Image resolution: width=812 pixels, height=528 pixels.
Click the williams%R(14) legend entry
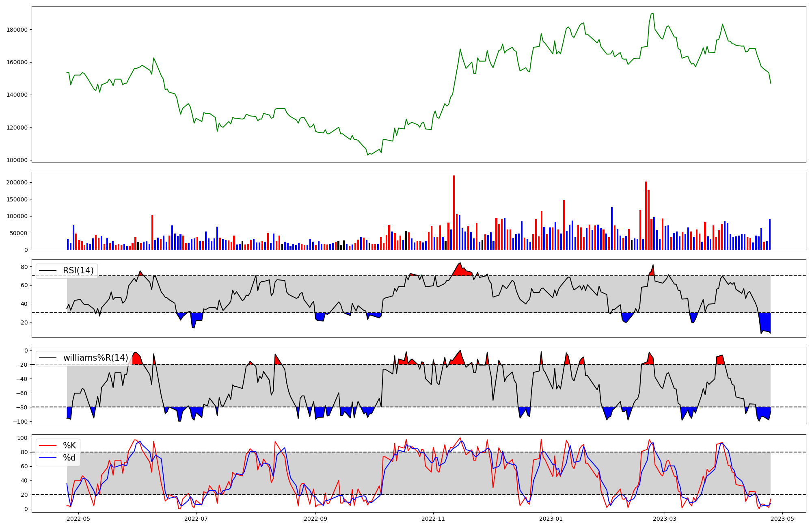tap(95, 358)
